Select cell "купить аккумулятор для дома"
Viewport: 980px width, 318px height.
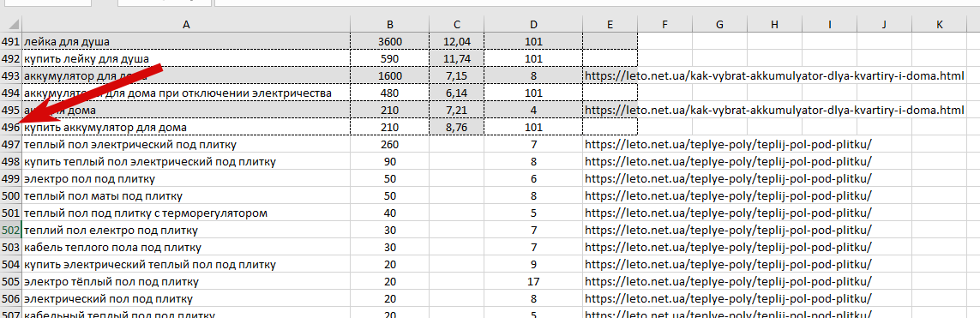point(185,128)
